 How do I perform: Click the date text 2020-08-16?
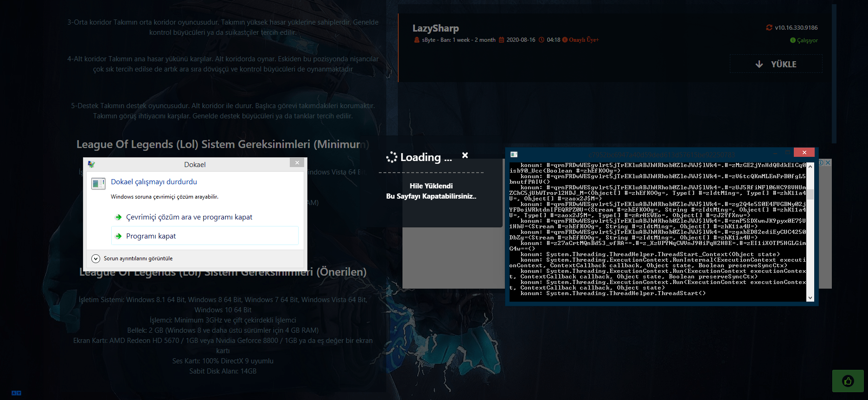[x=521, y=40]
